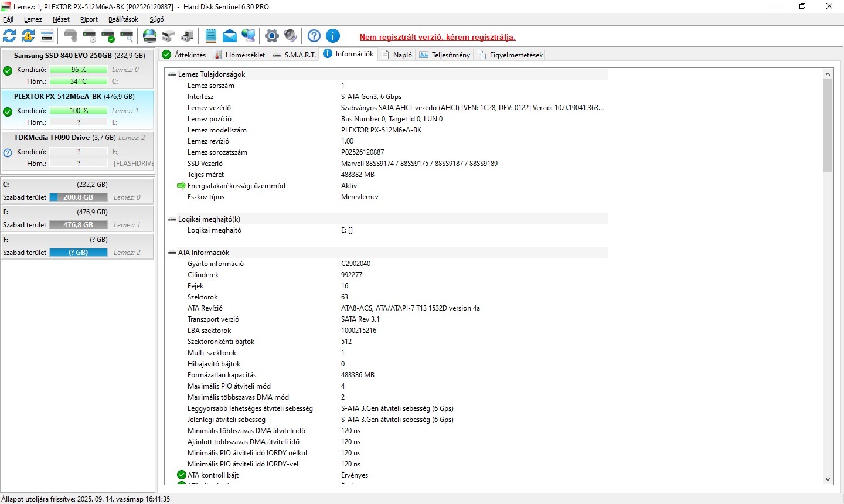This screenshot has width=844, height=504.
Task: Click the Samsung 96 % condition bar
Action: (79, 70)
